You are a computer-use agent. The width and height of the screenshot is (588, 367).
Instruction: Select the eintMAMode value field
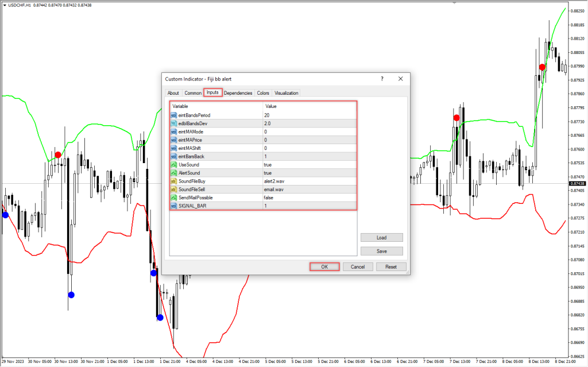[310, 132]
